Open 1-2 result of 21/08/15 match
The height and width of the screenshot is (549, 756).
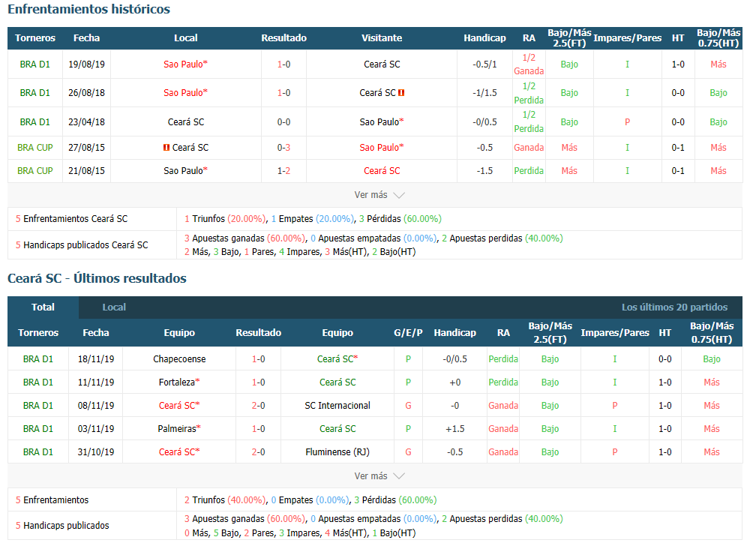pyautogui.click(x=284, y=171)
